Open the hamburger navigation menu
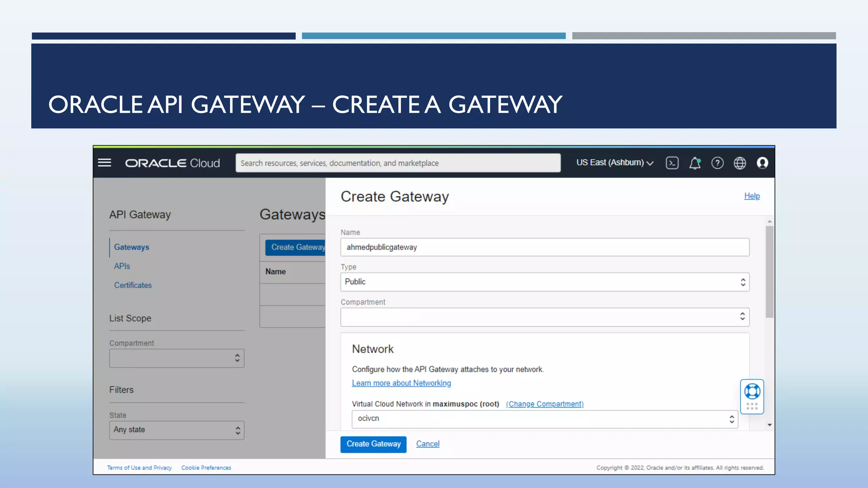The width and height of the screenshot is (868, 488). 104,163
